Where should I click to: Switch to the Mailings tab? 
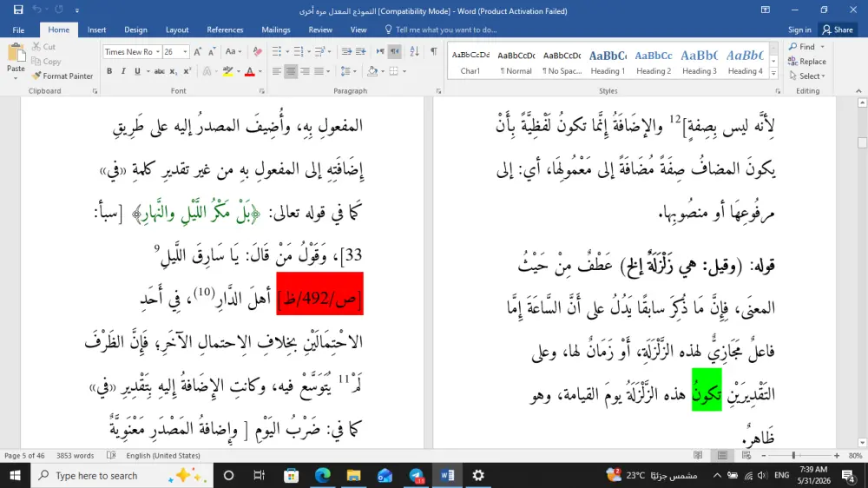click(276, 30)
